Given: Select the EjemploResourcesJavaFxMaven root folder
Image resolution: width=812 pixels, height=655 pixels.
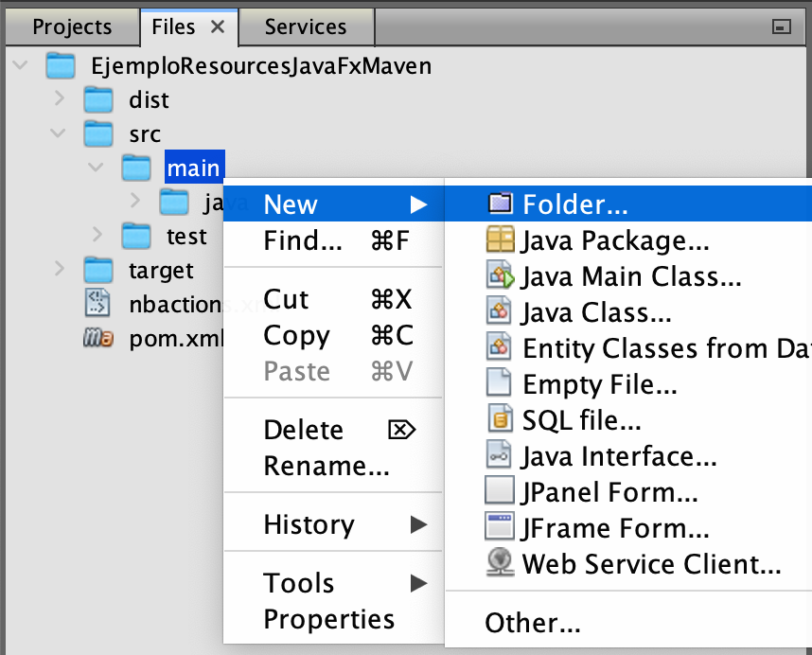Looking at the screenshot, I should (260, 65).
